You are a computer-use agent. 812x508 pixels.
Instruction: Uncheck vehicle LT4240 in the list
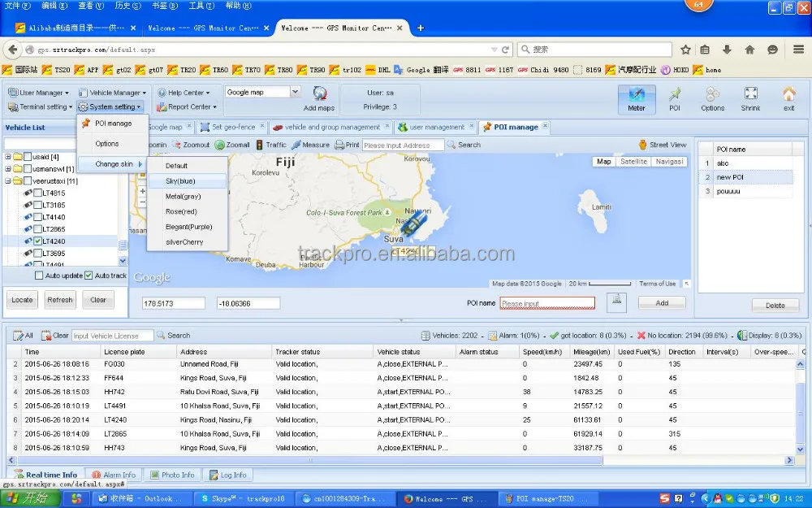38,241
